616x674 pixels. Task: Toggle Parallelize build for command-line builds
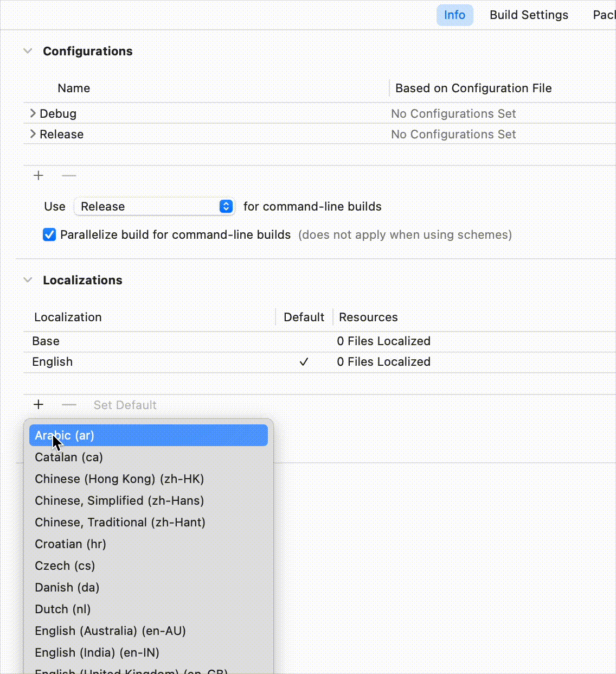click(49, 234)
